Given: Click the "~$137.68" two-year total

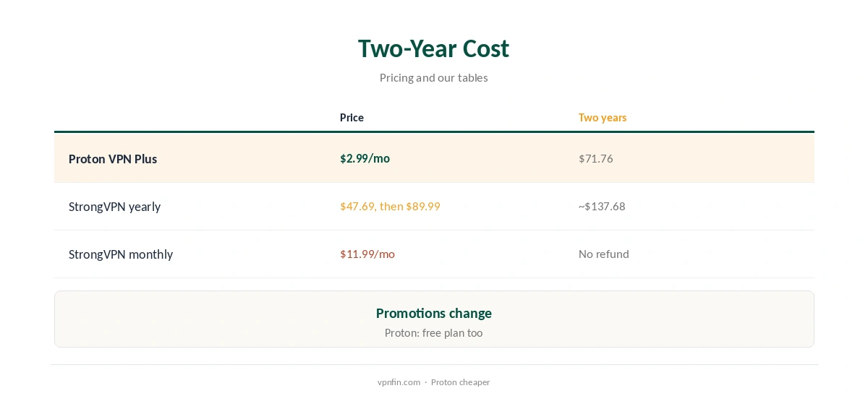Looking at the screenshot, I should pyautogui.click(x=602, y=206).
